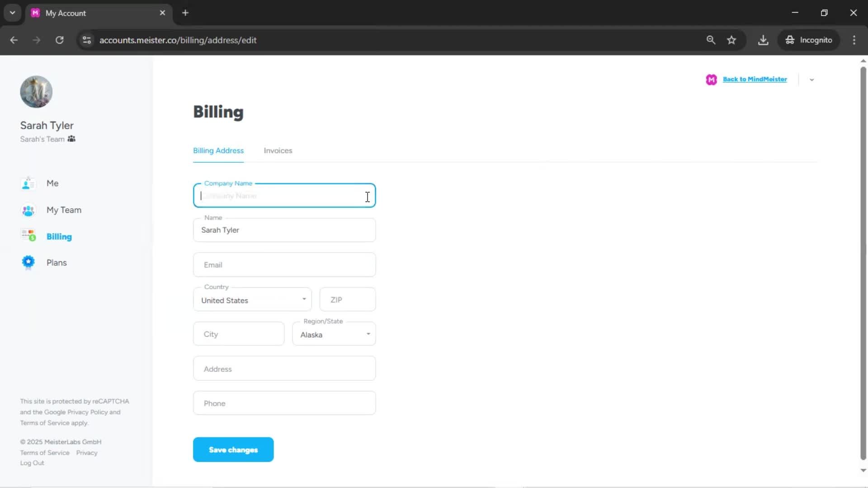Viewport: 868px width, 488px height.
Task: Switch to the Invoices tab
Action: pos(278,150)
